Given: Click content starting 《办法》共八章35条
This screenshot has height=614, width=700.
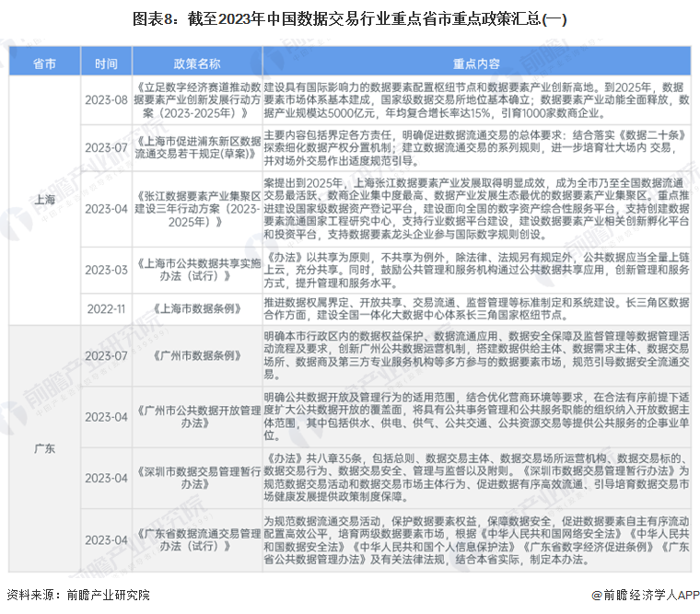Looking at the screenshot, I should (476, 478).
